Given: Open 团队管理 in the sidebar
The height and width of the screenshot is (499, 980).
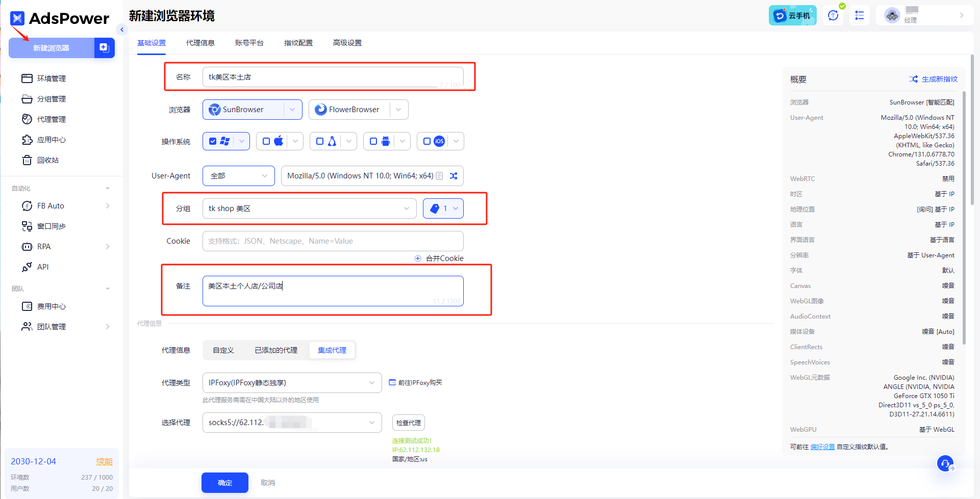Looking at the screenshot, I should pyautogui.click(x=51, y=327).
